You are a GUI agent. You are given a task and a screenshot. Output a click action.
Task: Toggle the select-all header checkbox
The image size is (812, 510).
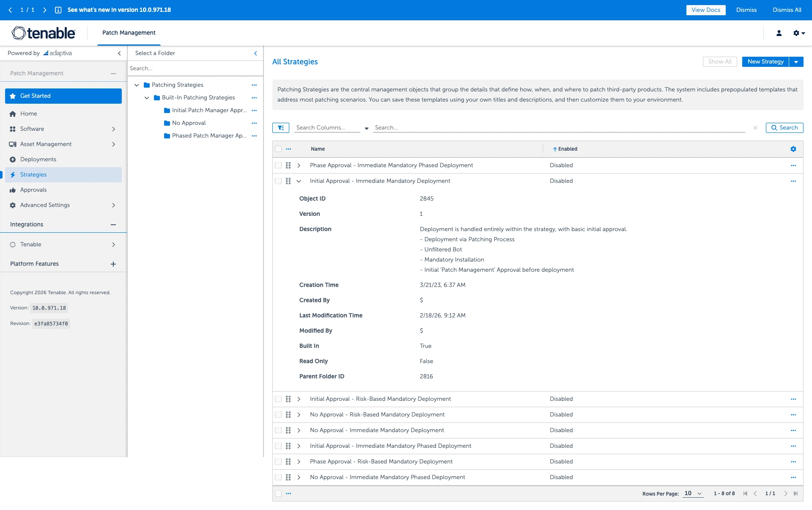[x=278, y=149]
